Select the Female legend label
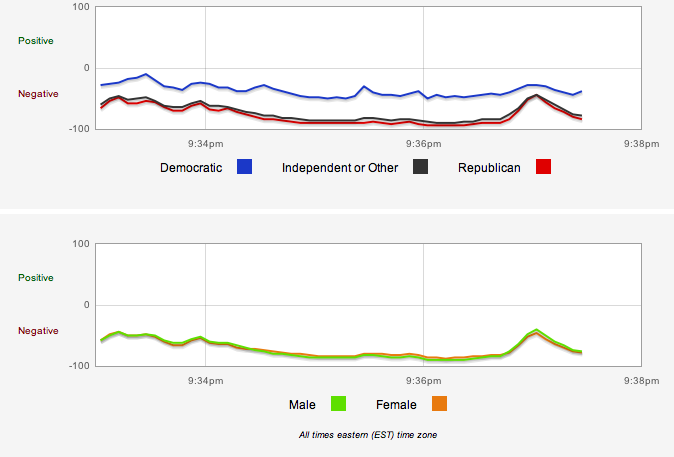The width and height of the screenshot is (674, 457). click(x=396, y=405)
